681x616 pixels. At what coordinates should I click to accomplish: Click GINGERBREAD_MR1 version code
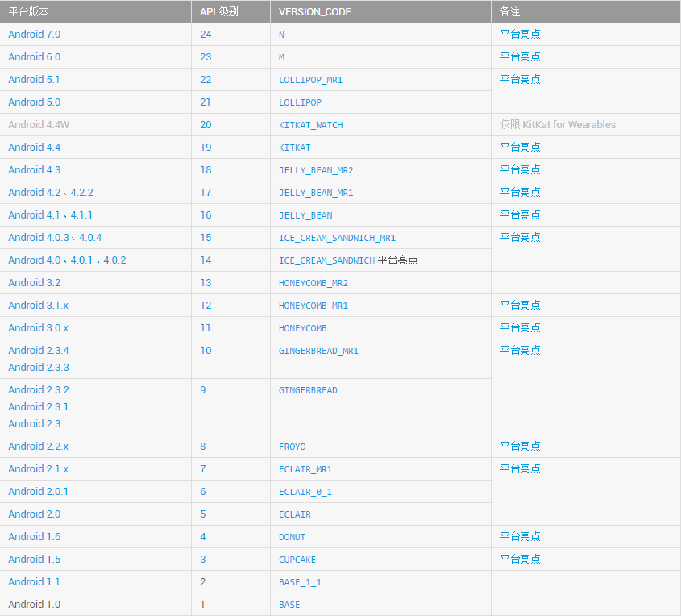(x=319, y=351)
